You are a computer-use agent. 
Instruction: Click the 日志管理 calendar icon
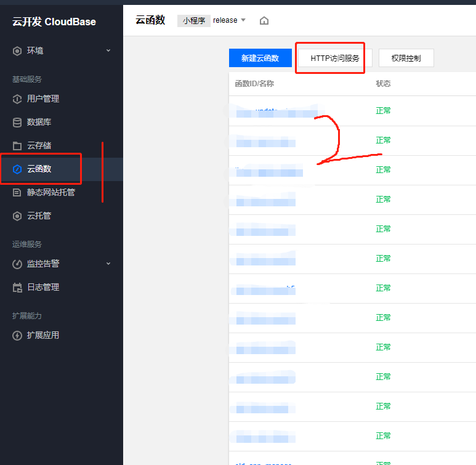coord(17,288)
